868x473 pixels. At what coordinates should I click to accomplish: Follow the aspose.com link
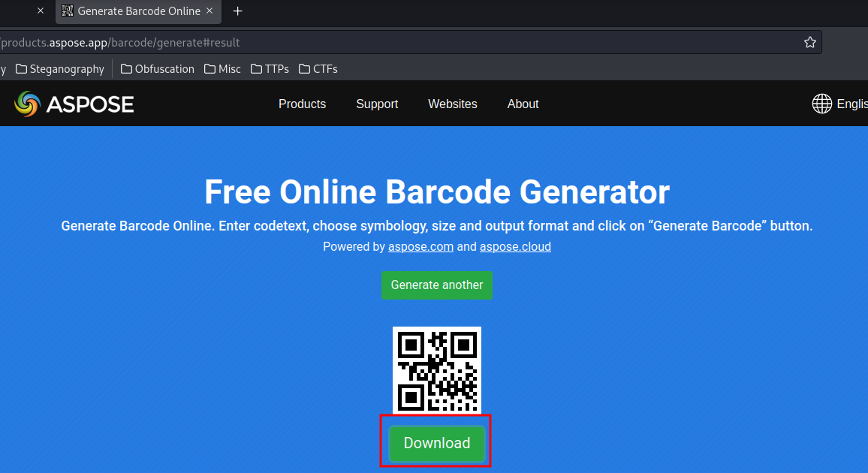(x=420, y=247)
